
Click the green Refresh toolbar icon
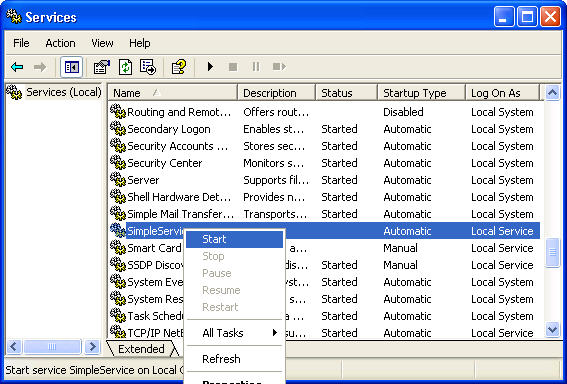[125, 67]
